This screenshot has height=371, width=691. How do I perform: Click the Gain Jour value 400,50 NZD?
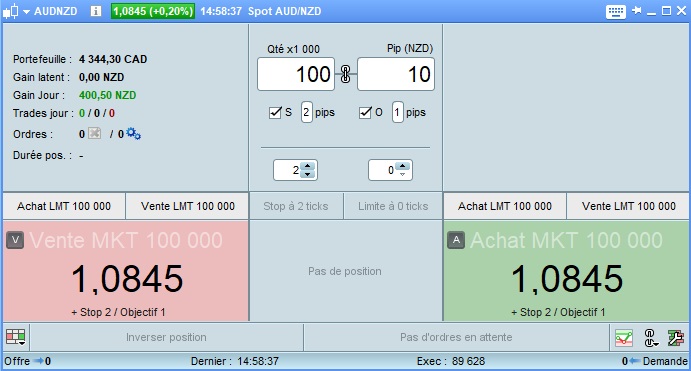pyautogui.click(x=108, y=95)
